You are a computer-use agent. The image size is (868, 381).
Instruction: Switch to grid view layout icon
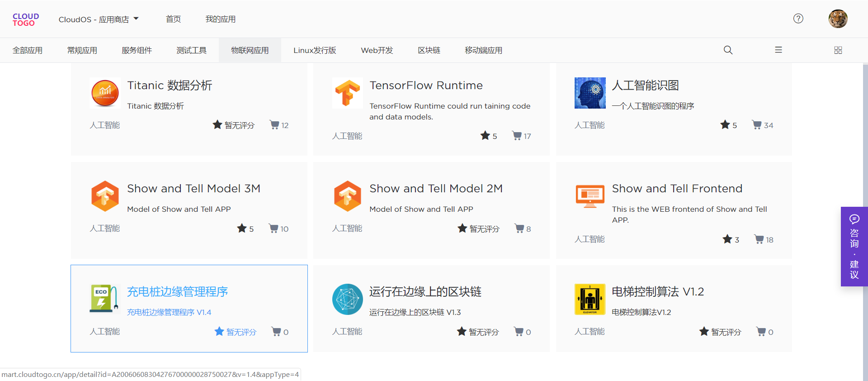[x=838, y=50]
